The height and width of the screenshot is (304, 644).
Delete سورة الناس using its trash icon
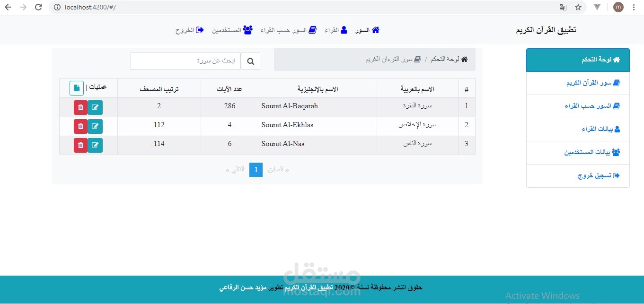click(80, 145)
